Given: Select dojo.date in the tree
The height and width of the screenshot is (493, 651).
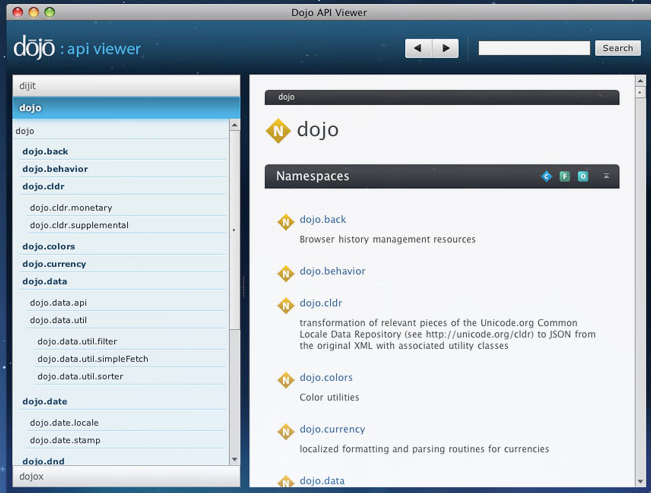Looking at the screenshot, I should (123, 402).
